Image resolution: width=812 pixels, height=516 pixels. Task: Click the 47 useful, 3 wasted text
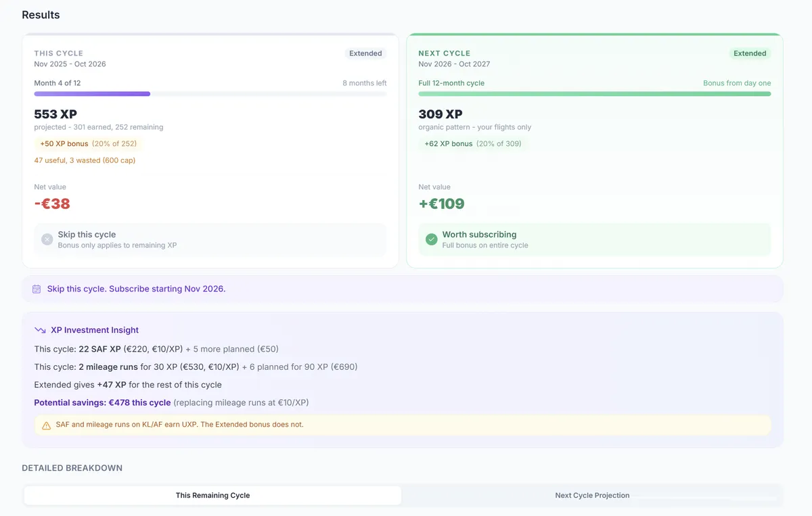[x=86, y=160]
